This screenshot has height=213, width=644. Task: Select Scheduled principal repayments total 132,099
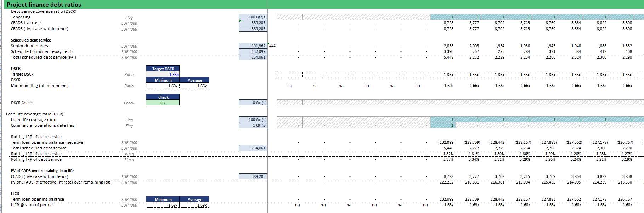pos(253,51)
